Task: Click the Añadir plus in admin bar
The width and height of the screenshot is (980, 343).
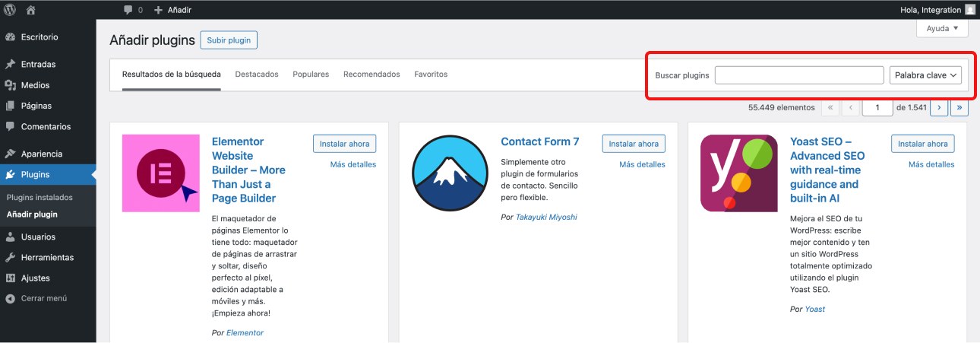Action: tap(172, 10)
